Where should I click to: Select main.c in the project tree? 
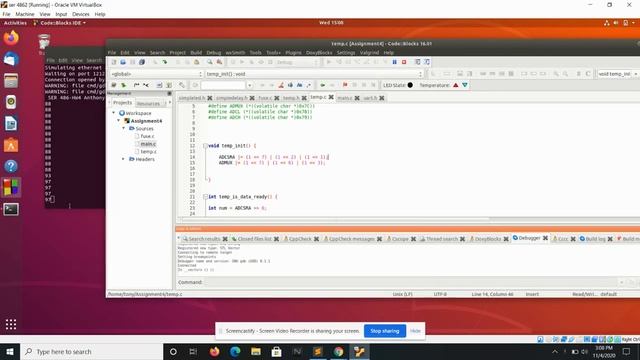[x=148, y=144]
